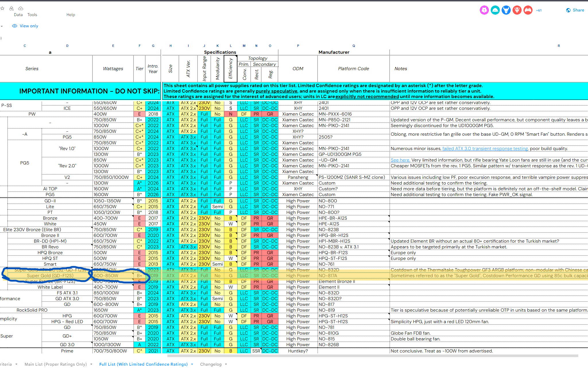Click the Manufacturer group header
Image resolution: width=588 pixels, height=368 pixels.
point(334,52)
